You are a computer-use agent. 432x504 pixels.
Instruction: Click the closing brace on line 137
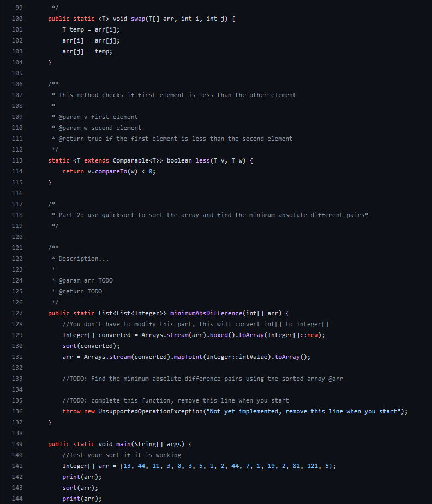(x=50, y=422)
